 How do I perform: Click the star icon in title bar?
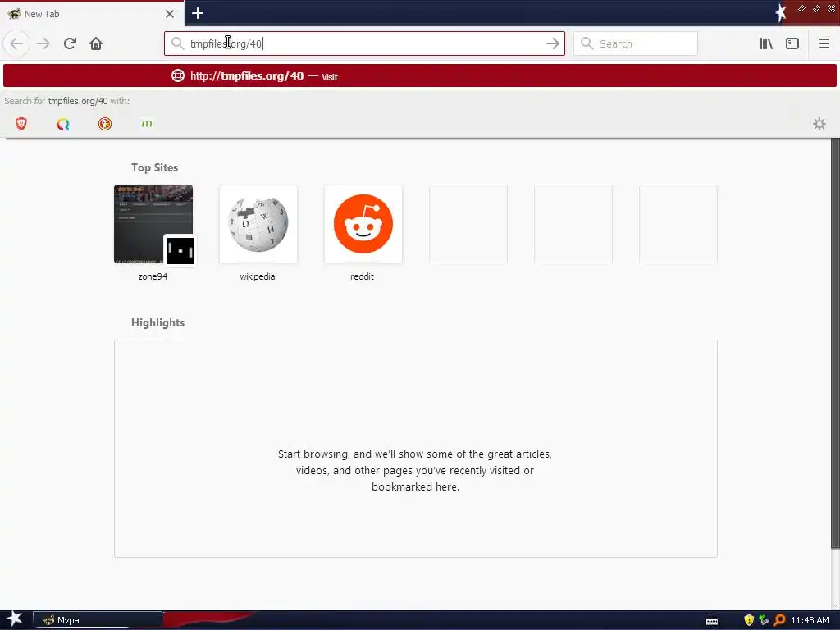click(x=781, y=12)
